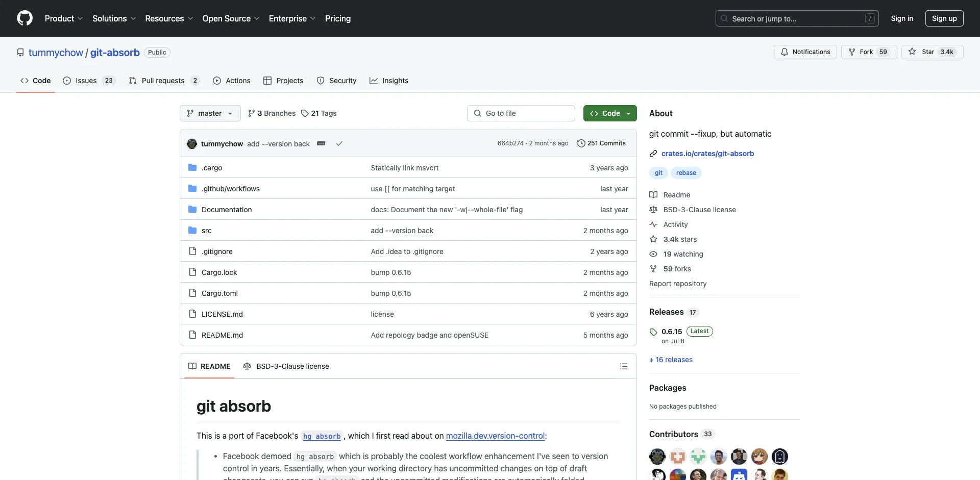
Task: Open README outline list icon
Action: click(x=624, y=366)
